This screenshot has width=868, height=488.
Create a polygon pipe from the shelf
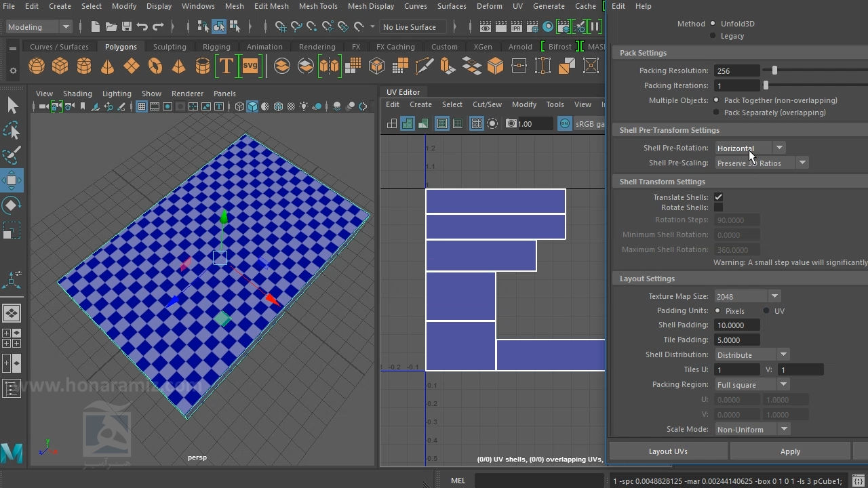click(202, 66)
